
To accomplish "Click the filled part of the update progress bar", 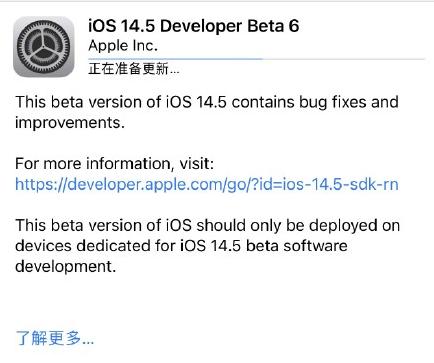I will [175, 59].
